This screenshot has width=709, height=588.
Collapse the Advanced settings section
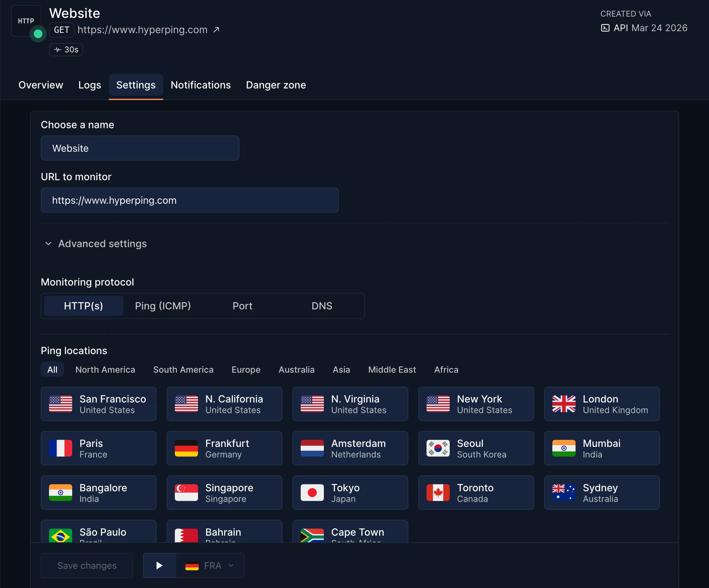96,243
